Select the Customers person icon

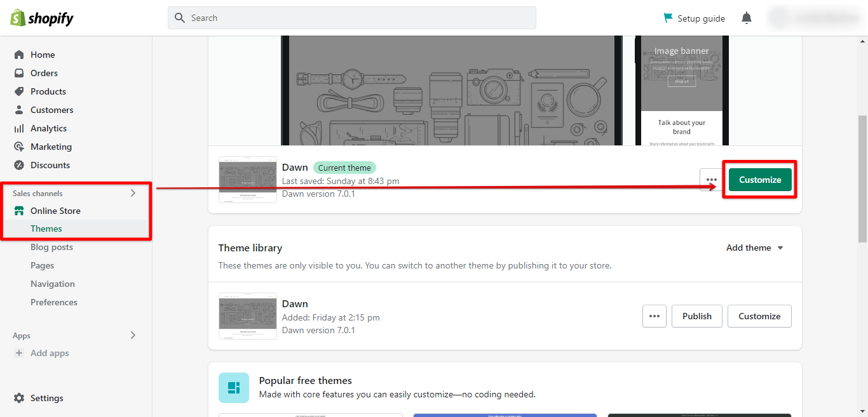tap(19, 110)
